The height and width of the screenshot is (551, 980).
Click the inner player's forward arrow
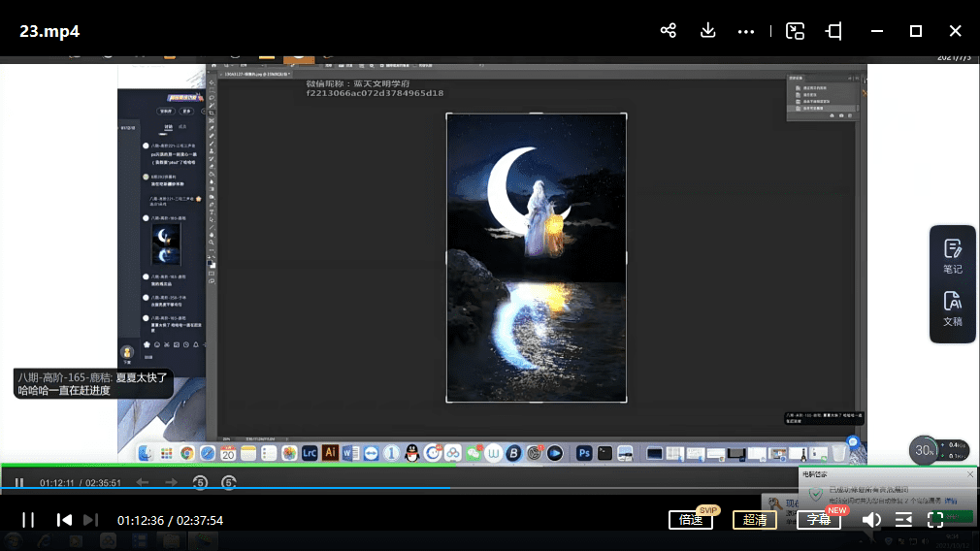[171, 482]
